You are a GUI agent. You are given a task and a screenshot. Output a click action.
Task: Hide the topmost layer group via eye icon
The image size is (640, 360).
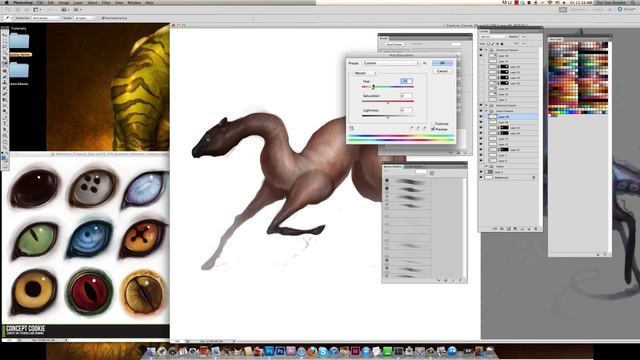pyautogui.click(x=481, y=49)
